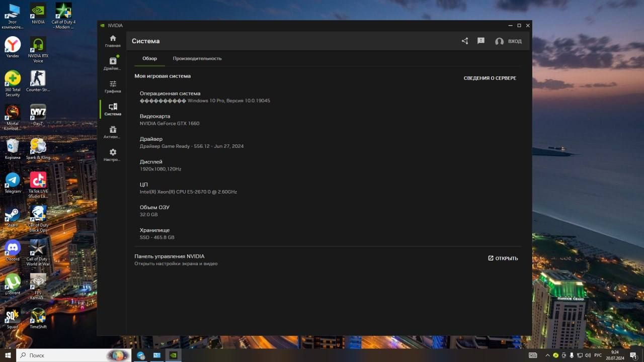Select the µTorrent desktop icon
Viewport: 644px width, 362px height.
13,285
